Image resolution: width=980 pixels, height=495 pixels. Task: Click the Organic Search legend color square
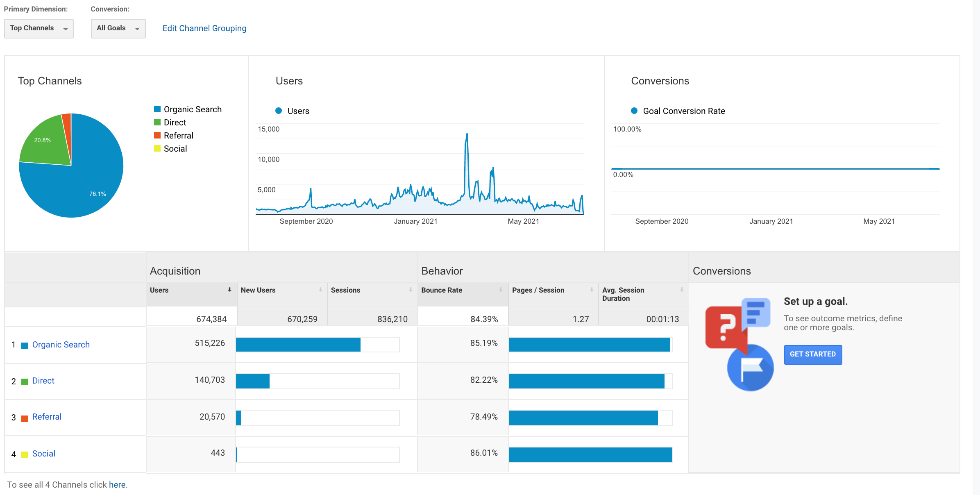pyautogui.click(x=157, y=109)
